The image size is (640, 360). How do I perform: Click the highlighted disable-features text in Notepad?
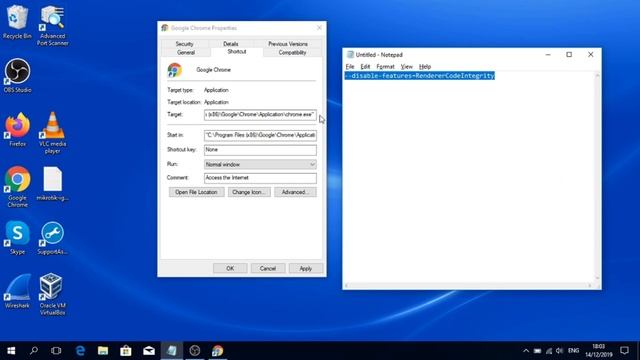click(420, 76)
